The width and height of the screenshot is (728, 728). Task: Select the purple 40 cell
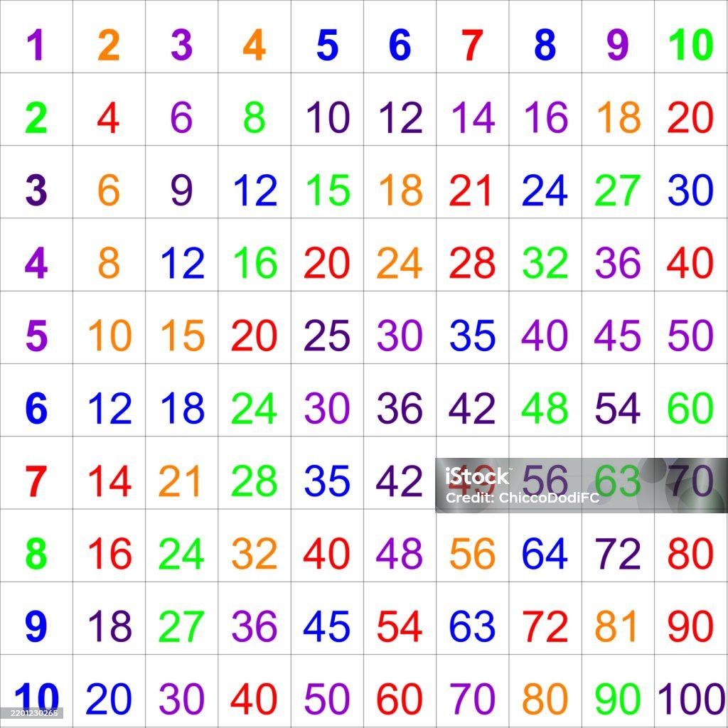point(545,336)
